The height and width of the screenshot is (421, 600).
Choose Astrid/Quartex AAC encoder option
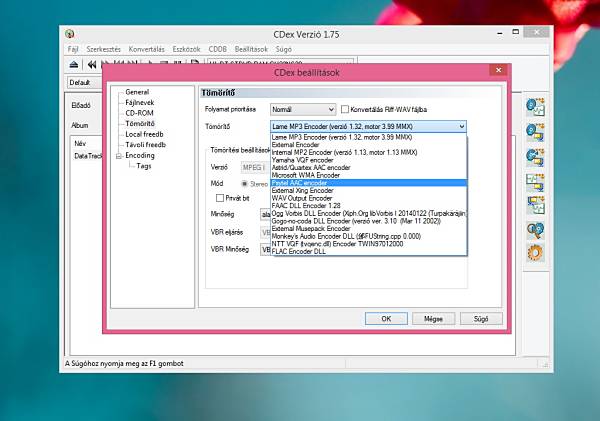[x=368, y=168]
